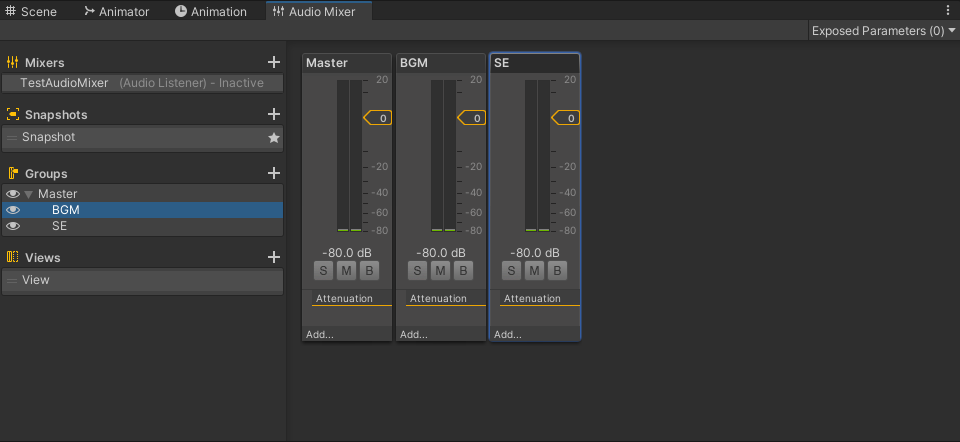This screenshot has height=442, width=960.
Task: Select the Snapshot entry
Action: 143,138
